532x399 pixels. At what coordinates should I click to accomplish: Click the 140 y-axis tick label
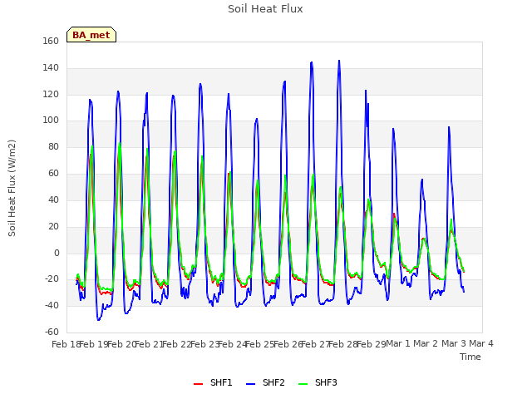click(51, 67)
